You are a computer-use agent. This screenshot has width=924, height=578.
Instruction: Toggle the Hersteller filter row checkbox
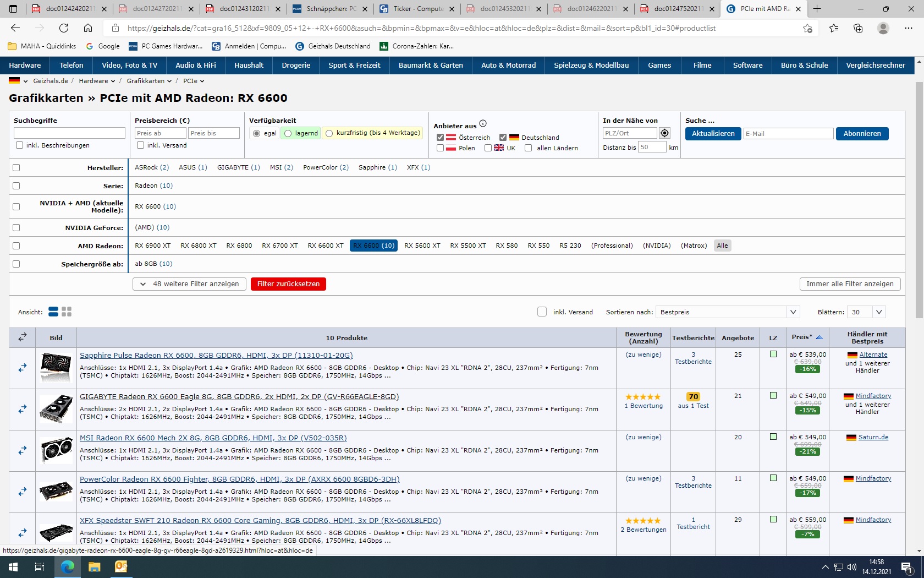point(16,167)
